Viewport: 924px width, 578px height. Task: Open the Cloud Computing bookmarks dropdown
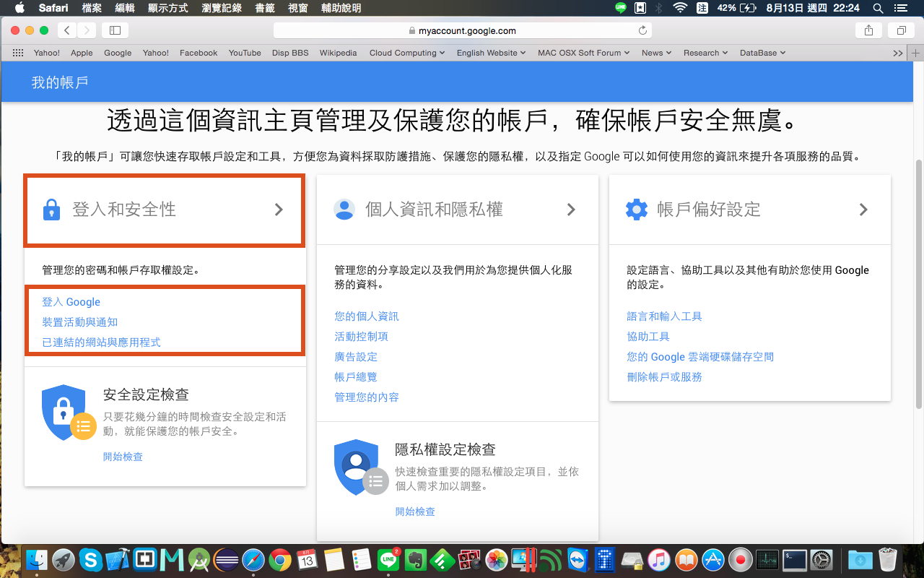coord(407,53)
